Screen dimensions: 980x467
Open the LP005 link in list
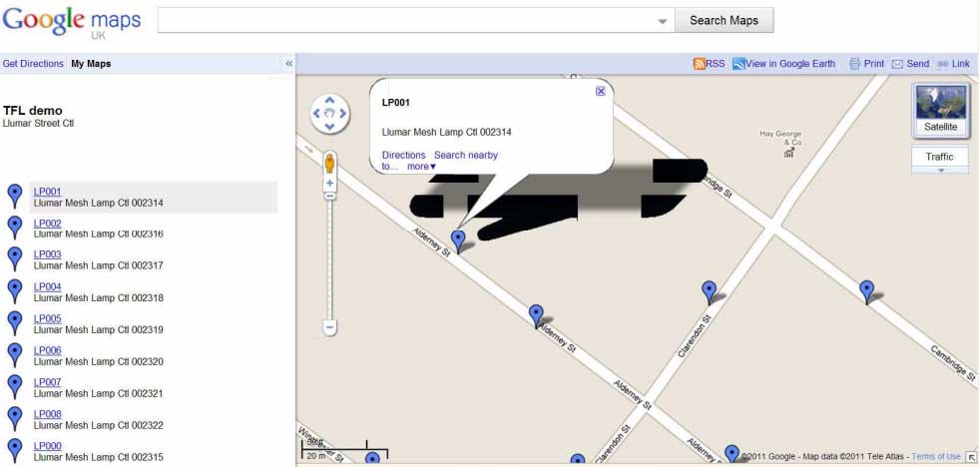(48, 319)
